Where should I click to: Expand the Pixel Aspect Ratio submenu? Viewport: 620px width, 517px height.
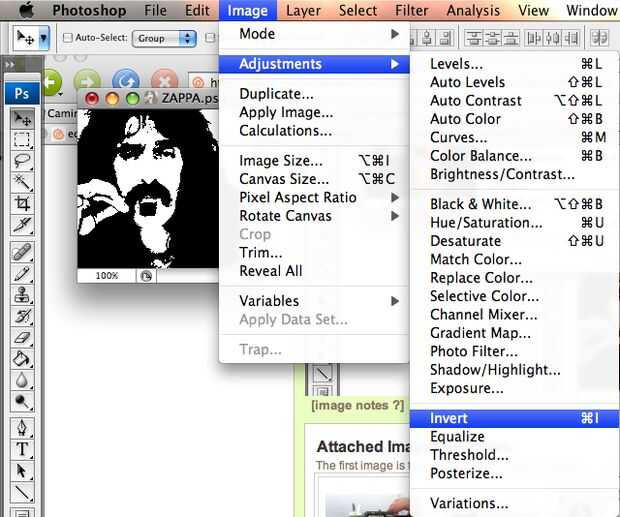pyautogui.click(x=314, y=197)
